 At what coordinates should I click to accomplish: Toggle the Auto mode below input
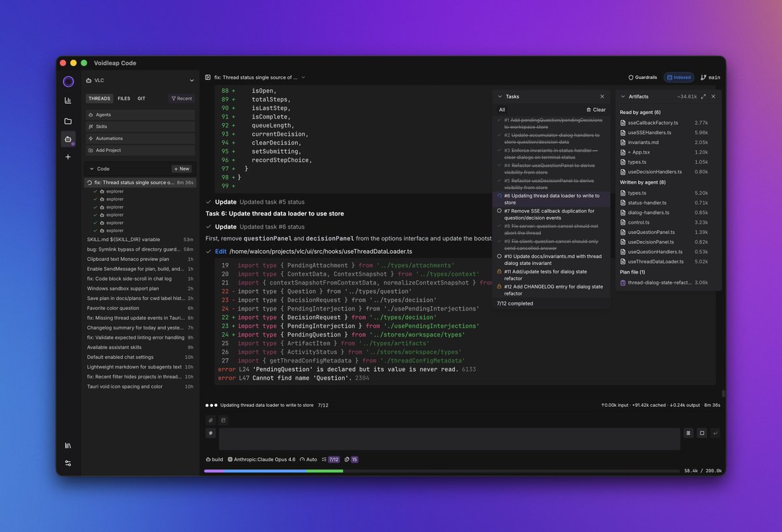308,460
